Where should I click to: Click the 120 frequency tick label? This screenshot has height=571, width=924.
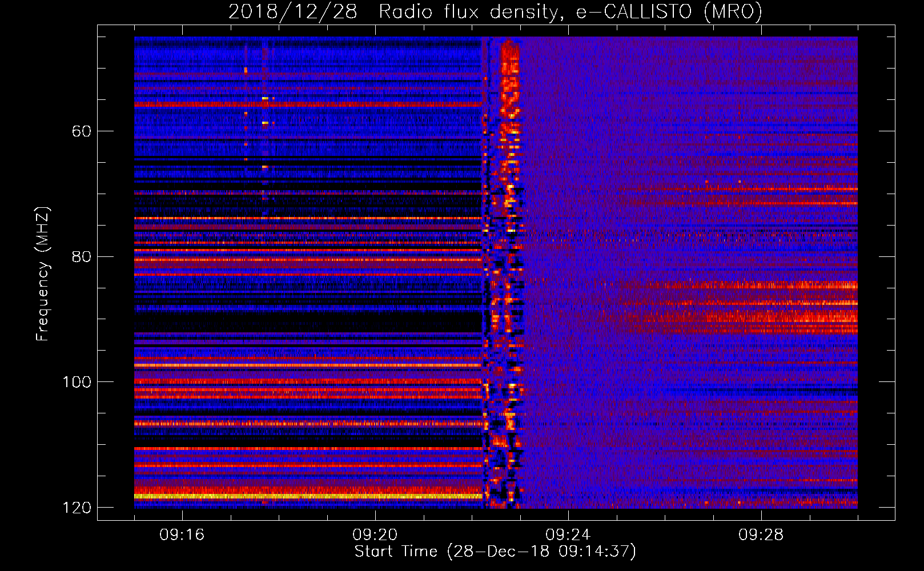pyautogui.click(x=77, y=508)
